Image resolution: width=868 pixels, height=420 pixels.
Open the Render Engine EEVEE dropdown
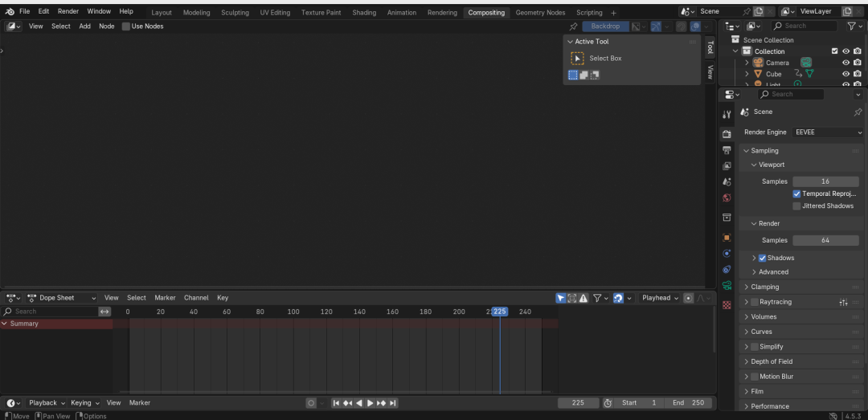point(827,133)
